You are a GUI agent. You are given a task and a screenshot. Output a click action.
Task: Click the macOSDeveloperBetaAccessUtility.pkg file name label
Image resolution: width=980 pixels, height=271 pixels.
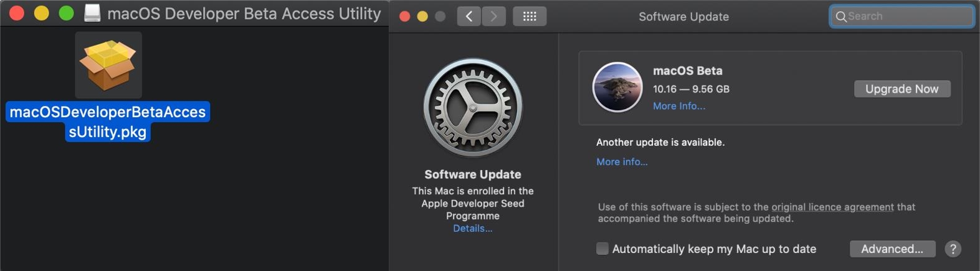tap(108, 121)
